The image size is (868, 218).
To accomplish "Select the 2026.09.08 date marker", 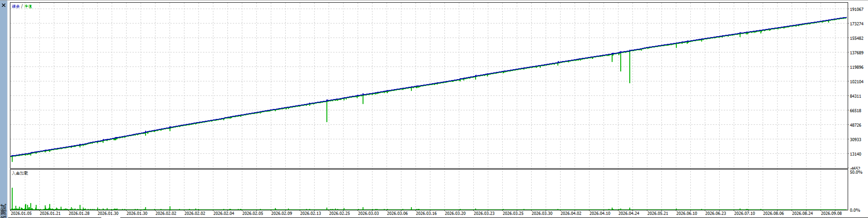I will [x=831, y=213].
